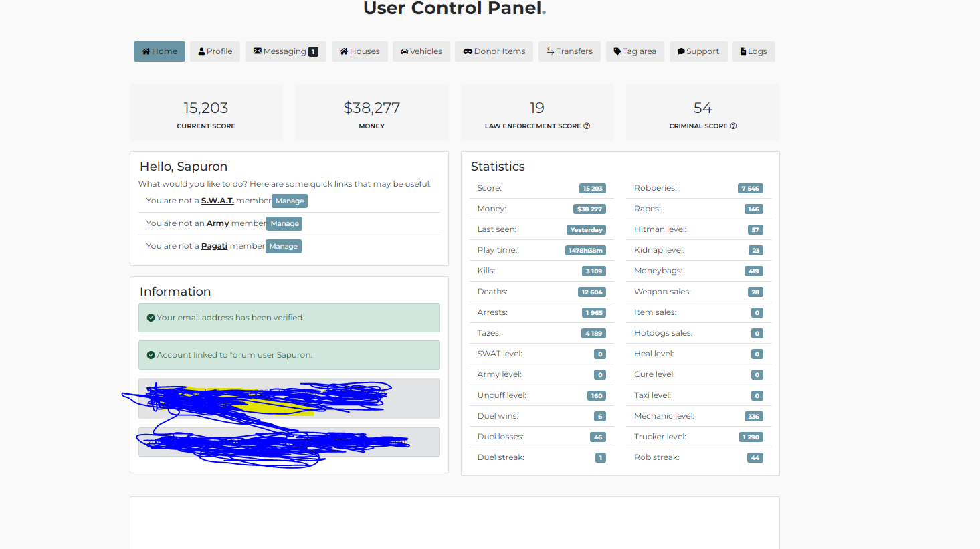
Task: Click Manage button next to Pagati member
Action: tap(284, 246)
